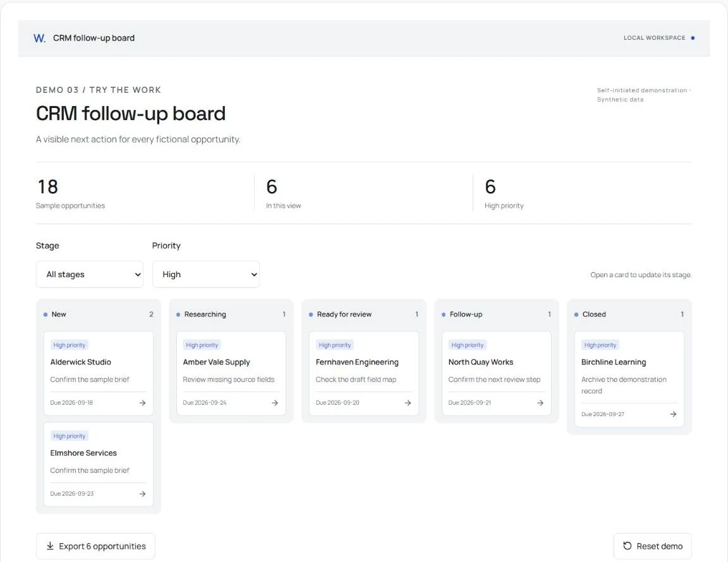The height and width of the screenshot is (562, 728).
Task: Click 'Open a card to update its stage.' hint
Action: 641,275
